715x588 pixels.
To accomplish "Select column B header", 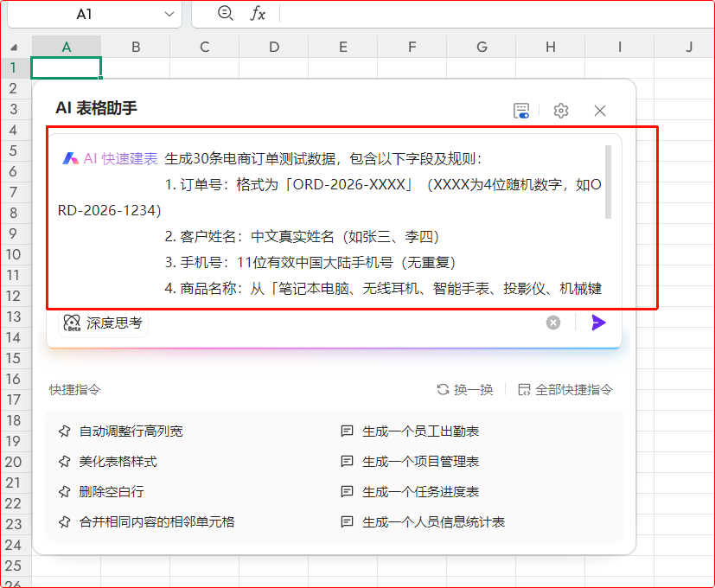I will (x=135, y=47).
